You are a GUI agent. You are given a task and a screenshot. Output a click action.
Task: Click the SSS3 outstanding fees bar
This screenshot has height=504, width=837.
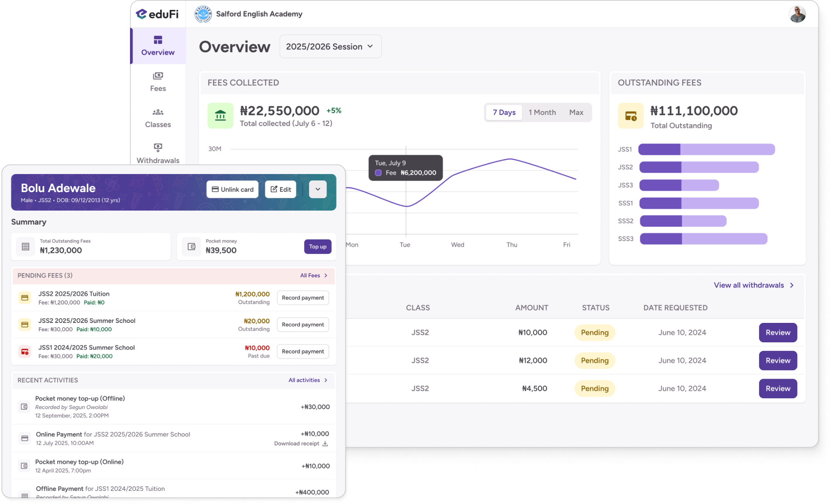pos(703,239)
